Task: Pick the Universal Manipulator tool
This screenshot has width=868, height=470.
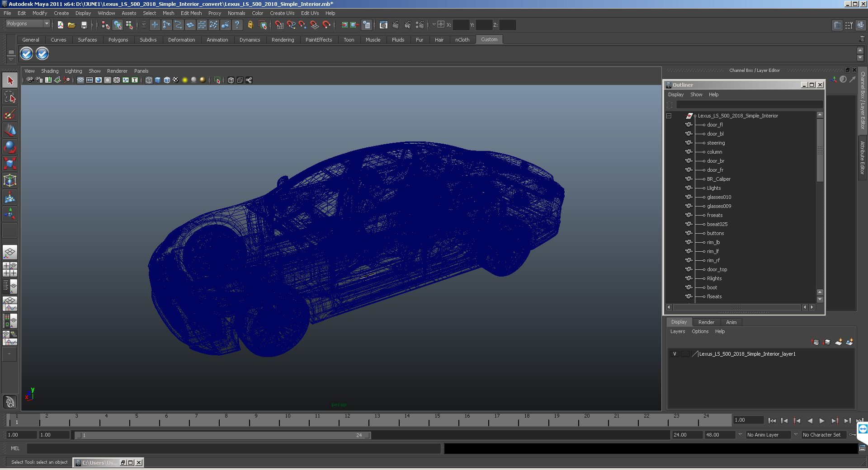Action: coord(10,180)
